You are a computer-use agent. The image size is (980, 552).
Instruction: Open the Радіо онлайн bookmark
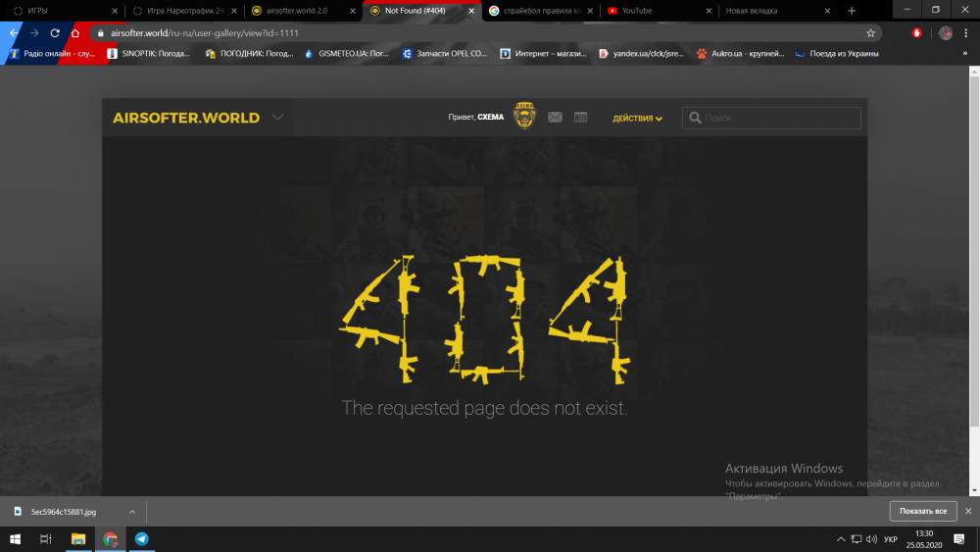(53, 54)
